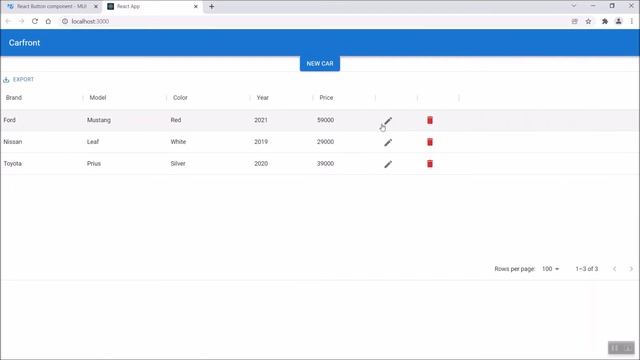Navigate forward in browser history

[22, 21]
